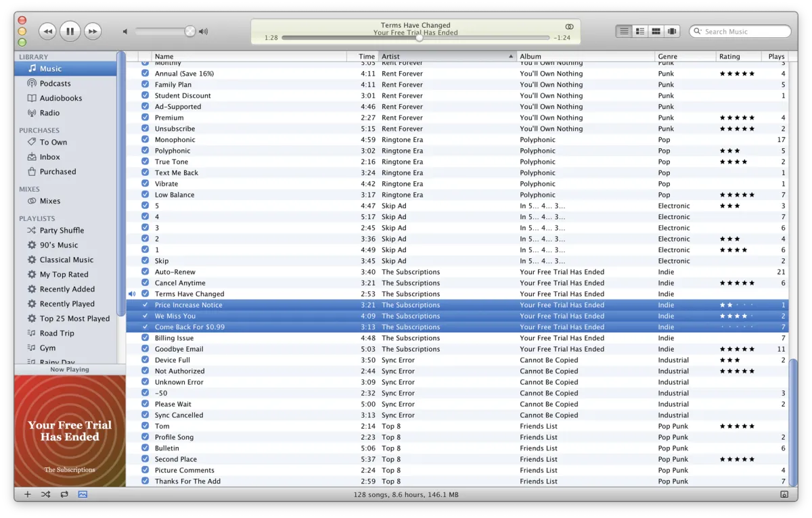Open Road Trip playlist
Screen dimensions: 812x518
coord(66,333)
